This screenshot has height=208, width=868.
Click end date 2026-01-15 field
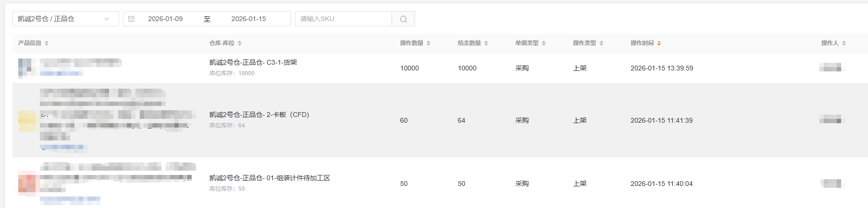pyautogui.click(x=248, y=19)
